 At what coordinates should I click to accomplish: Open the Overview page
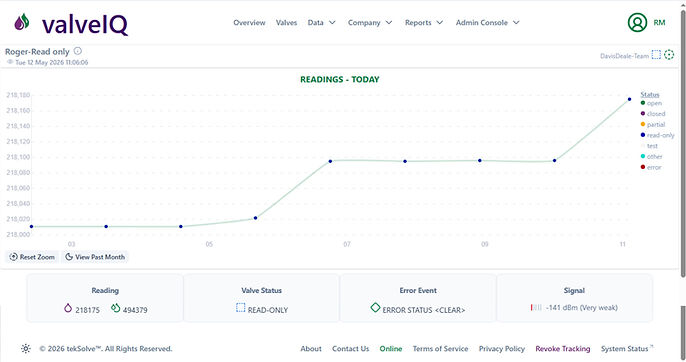[249, 22]
